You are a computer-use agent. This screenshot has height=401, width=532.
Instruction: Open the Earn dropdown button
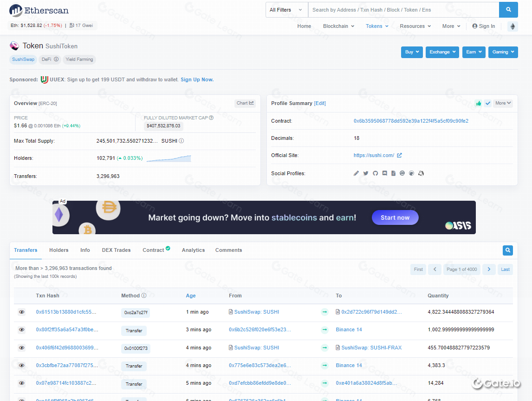click(474, 52)
